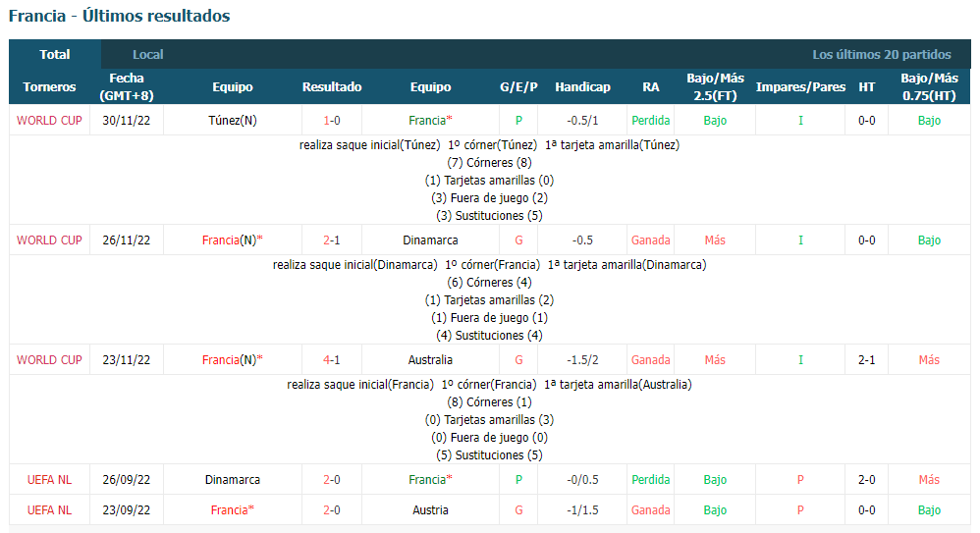
Task: Select Austria team name
Action: coord(431,510)
